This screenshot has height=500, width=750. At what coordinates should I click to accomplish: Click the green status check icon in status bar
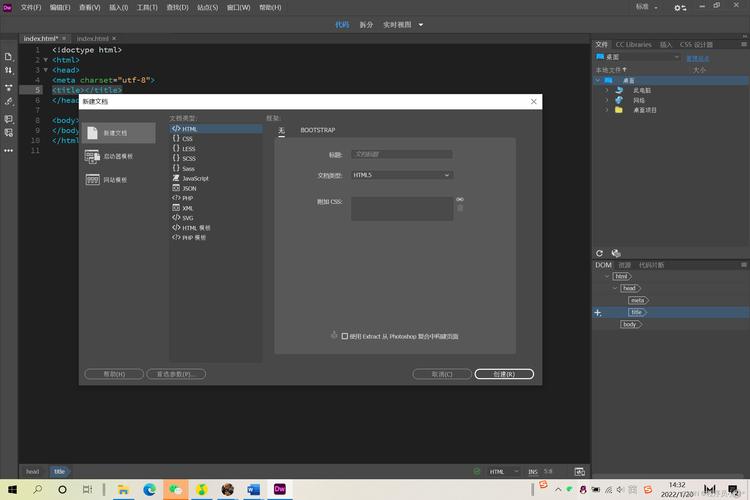477,471
